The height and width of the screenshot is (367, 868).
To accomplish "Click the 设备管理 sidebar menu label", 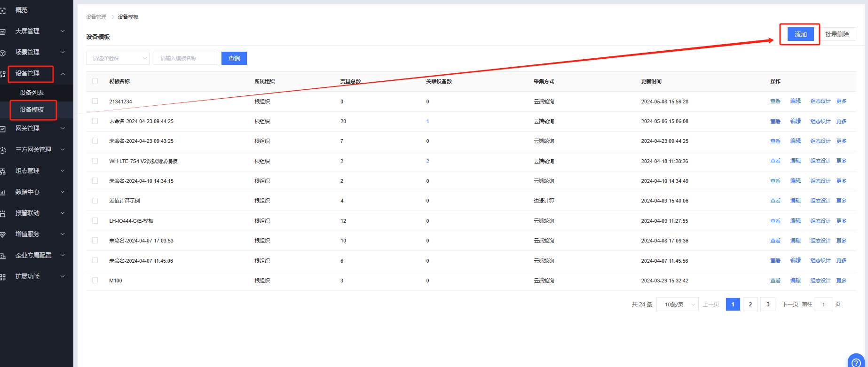I will (x=27, y=73).
